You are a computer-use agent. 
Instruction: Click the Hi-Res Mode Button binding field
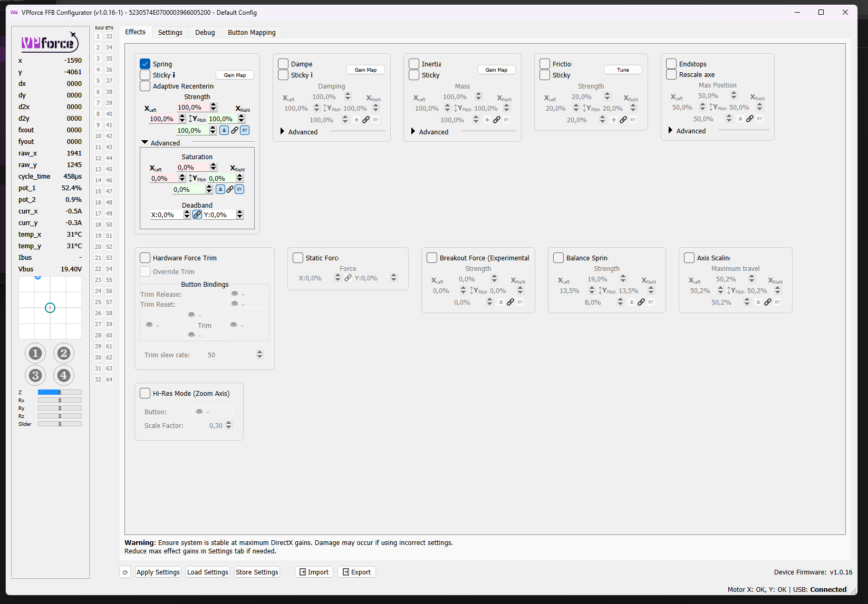coord(212,412)
